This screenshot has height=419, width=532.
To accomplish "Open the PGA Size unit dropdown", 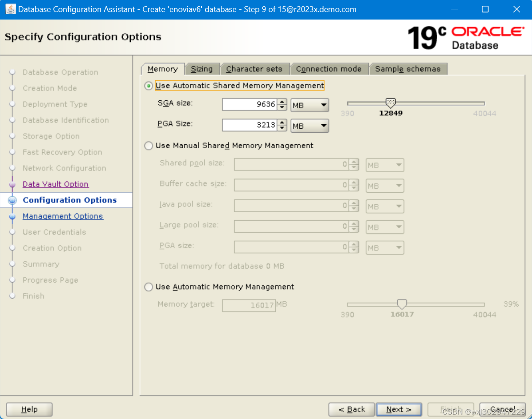I will [310, 126].
